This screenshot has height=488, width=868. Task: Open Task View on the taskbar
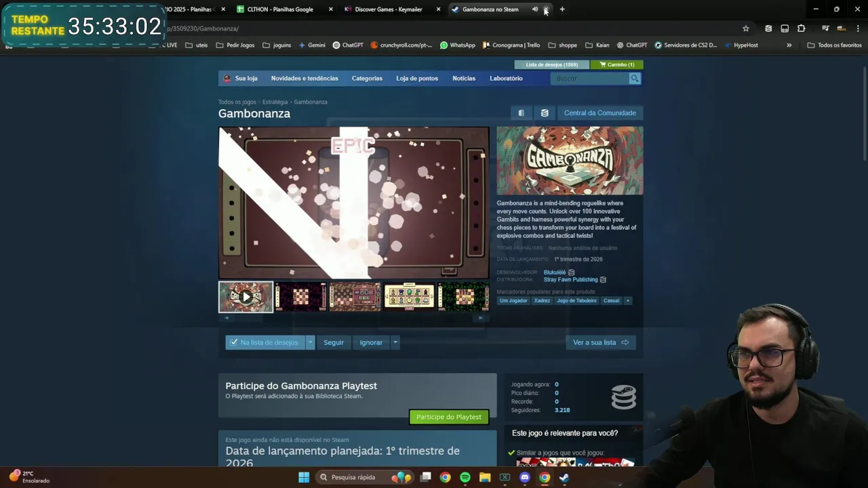(x=426, y=477)
